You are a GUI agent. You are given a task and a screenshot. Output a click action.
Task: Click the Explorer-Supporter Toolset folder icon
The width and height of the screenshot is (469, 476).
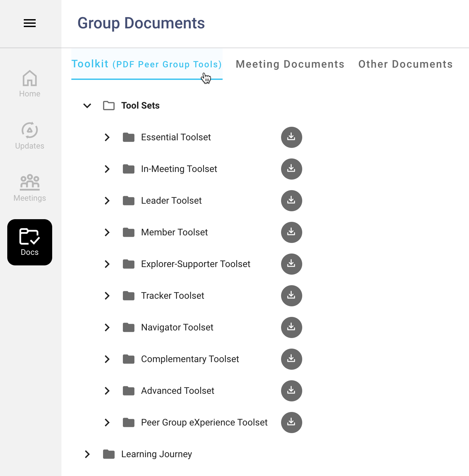[128, 264]
